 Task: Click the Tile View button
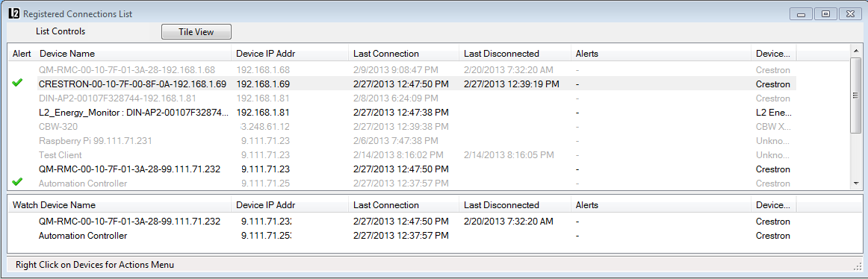(196, 32)
